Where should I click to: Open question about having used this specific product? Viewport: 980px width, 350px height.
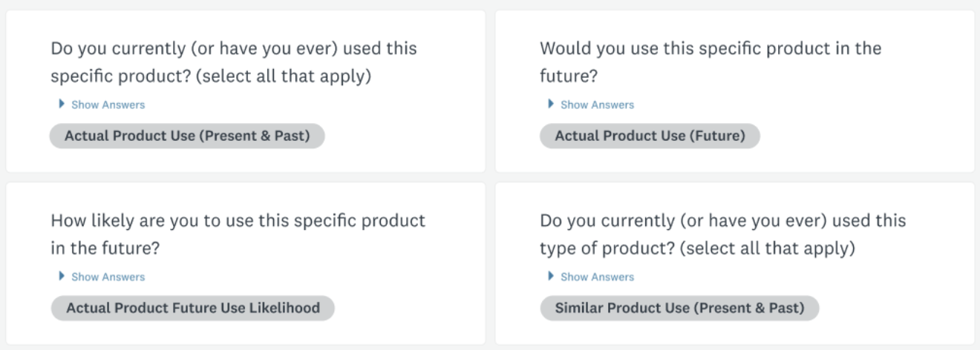pyautogui.click(x=234, y=62)
